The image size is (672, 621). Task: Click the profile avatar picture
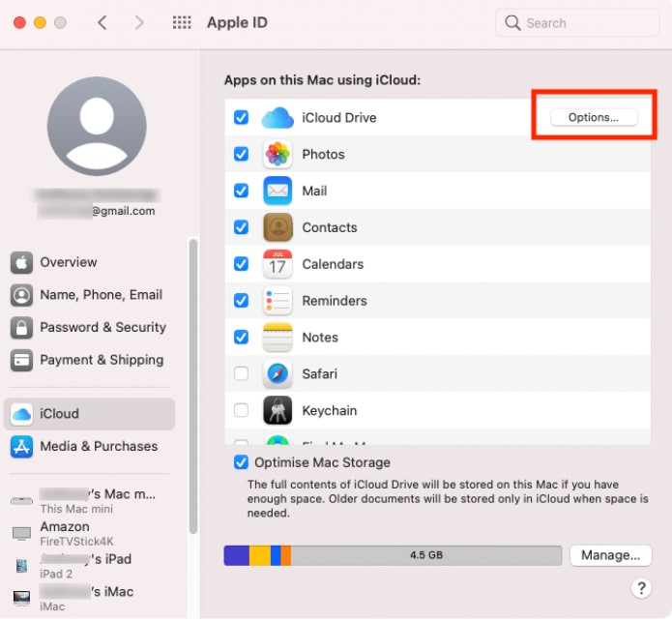(97, 127)
